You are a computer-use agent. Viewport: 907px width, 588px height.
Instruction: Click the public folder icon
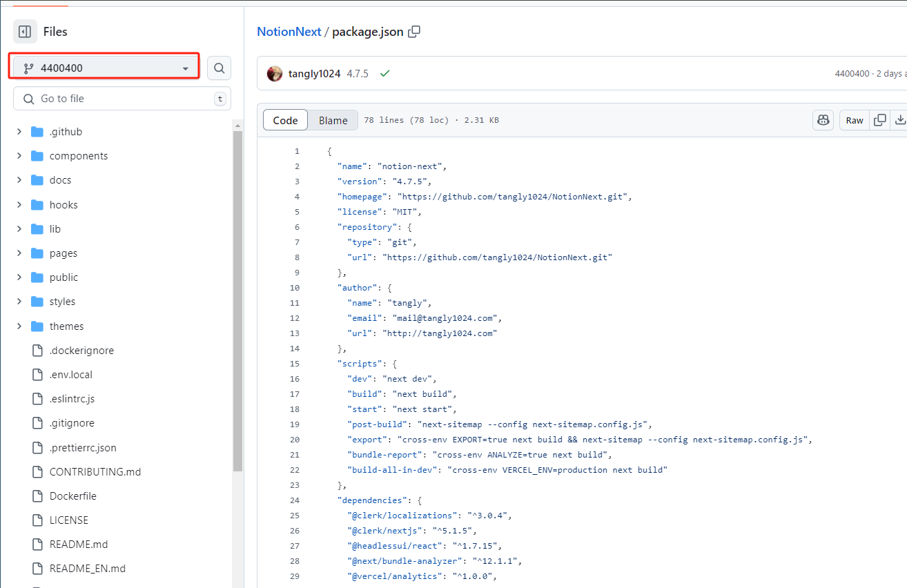pos(37,277)
